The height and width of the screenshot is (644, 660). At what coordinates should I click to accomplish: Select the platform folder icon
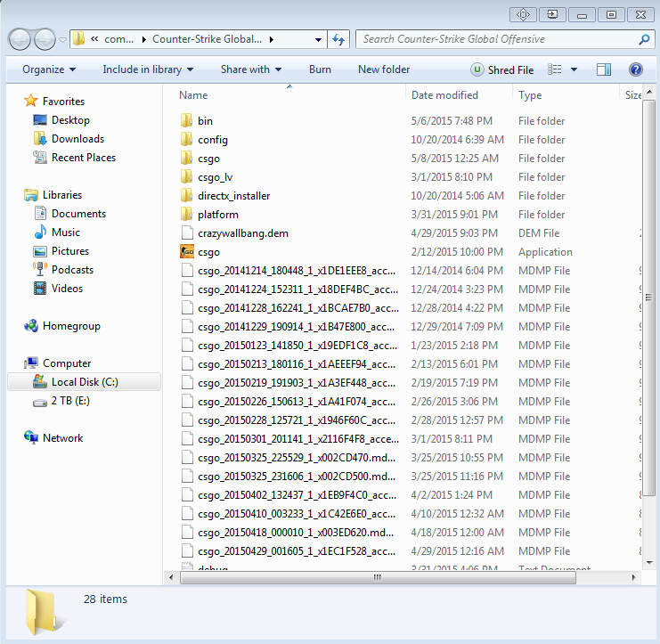186,215
